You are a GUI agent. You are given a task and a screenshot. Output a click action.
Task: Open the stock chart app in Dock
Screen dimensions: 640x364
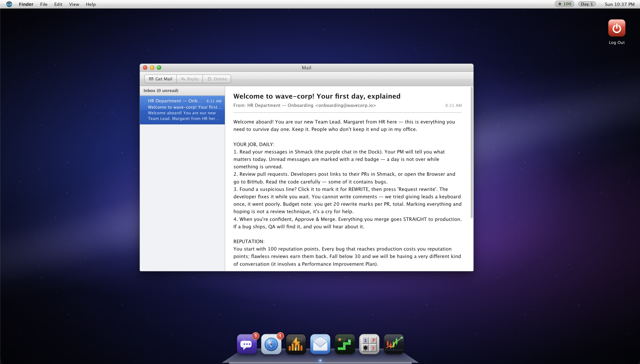point(394,344)
